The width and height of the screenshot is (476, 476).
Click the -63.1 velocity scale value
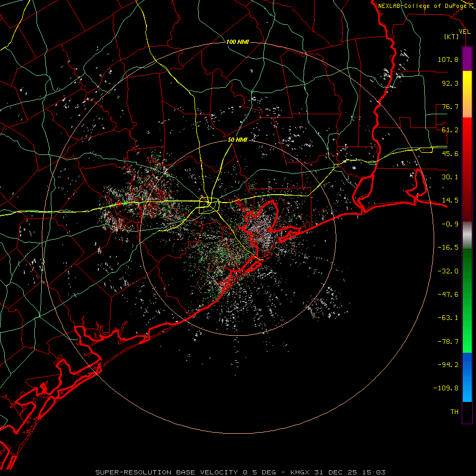[448, 318]
